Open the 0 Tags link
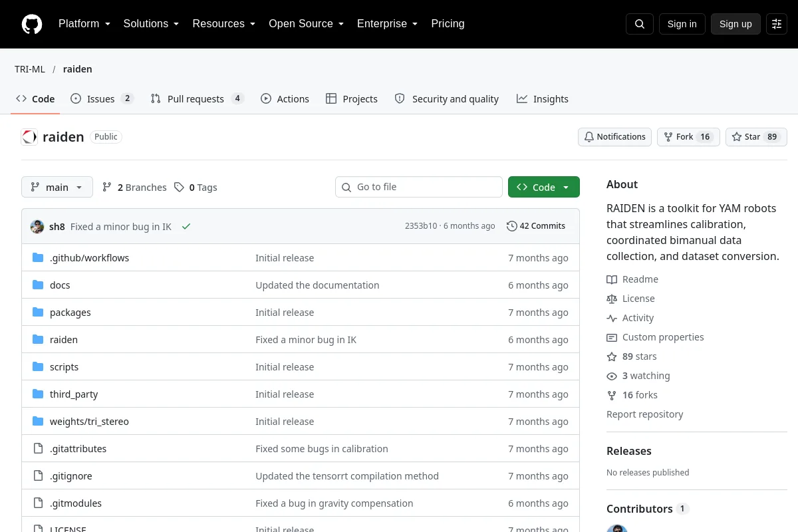This screenshot has height=532, width=798. click(x=196, y=187)
